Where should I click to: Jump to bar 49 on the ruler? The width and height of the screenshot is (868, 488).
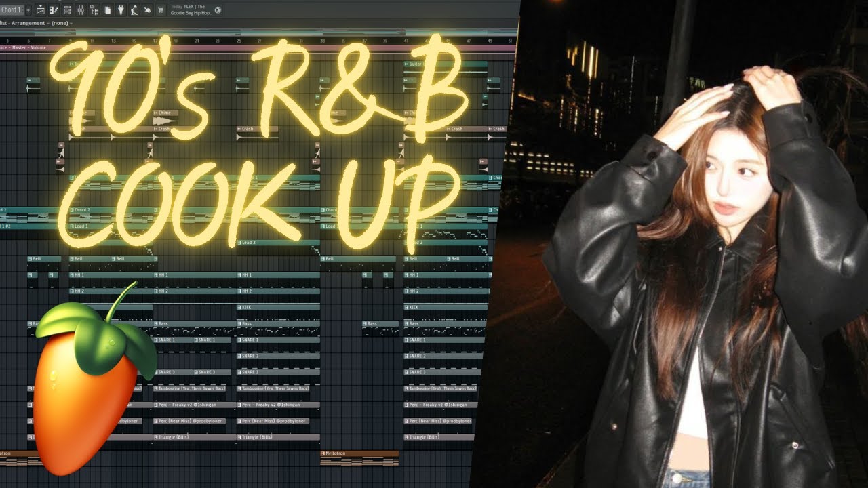[x=490, y=41]
